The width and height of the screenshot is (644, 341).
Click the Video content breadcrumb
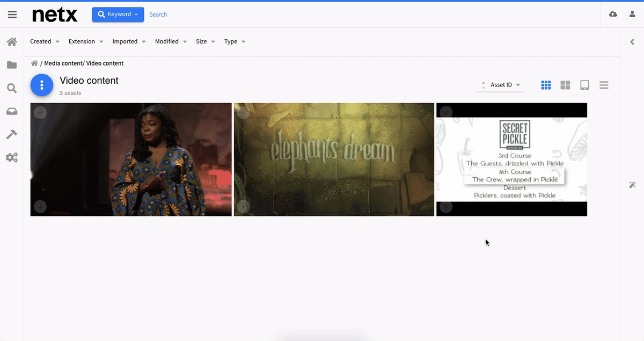tap(105, 63)
